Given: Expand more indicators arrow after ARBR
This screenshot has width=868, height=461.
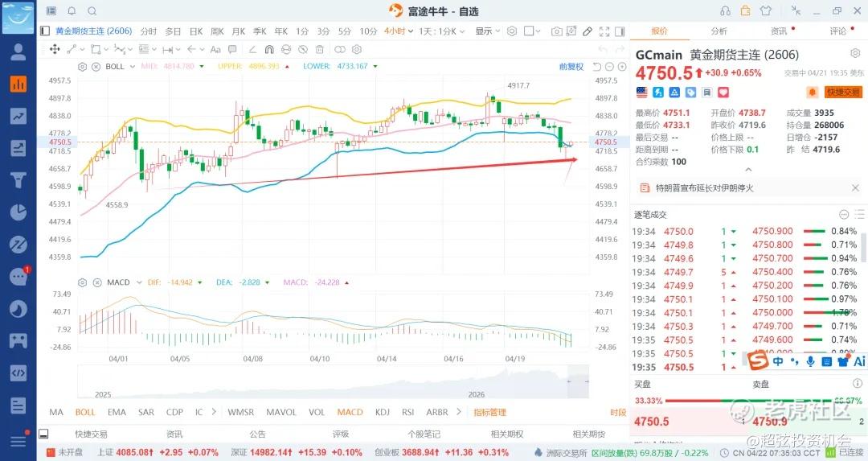Looking at the screenshot, I should 458,412.
